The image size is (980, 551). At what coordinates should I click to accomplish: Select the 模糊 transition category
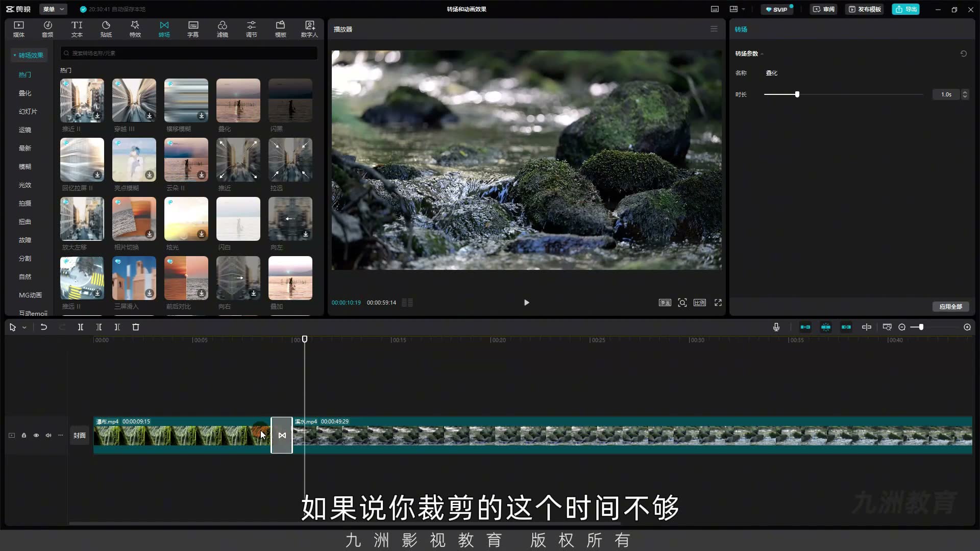[x=25, y=166]
